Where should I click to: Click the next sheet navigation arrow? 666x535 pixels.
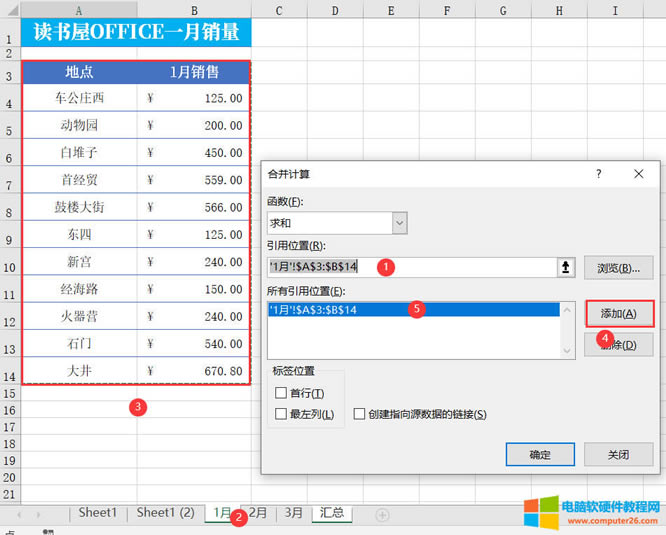tap(39, 514)
